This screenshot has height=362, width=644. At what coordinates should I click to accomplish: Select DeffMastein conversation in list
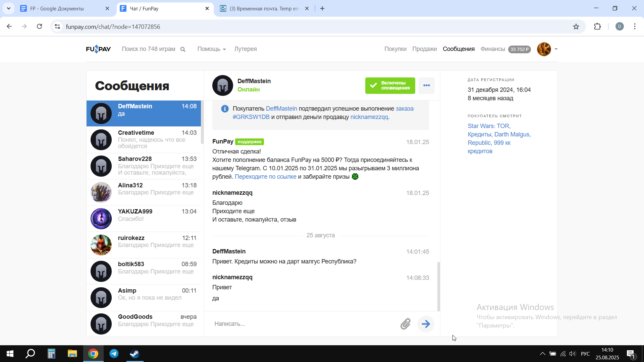coord(144,113)
